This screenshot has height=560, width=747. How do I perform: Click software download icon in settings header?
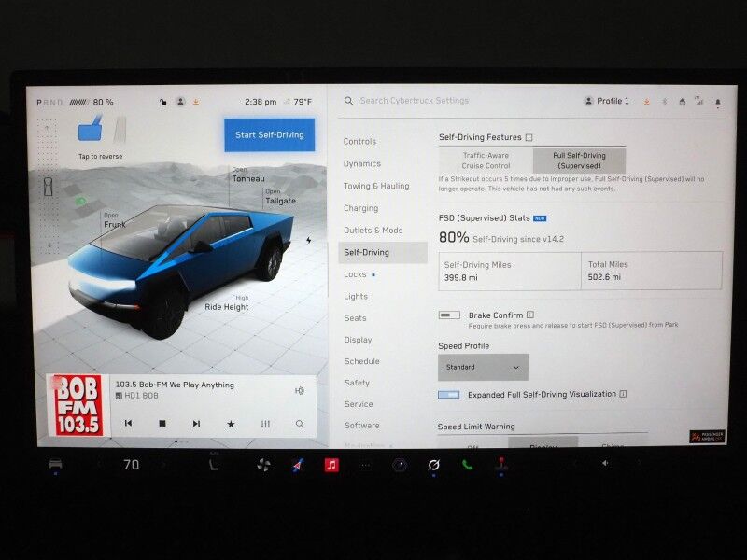[647, 102]
